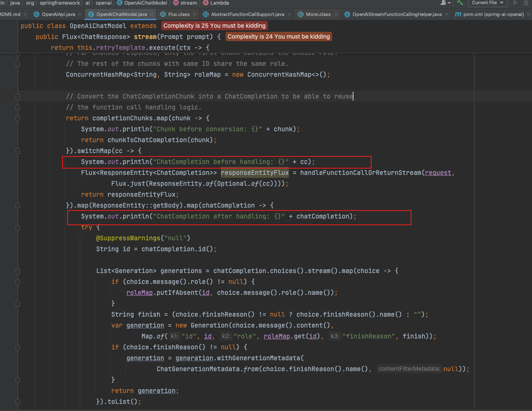532x411 pixels.
Task: Click the Debug bug icon
Action: (526, 3)
